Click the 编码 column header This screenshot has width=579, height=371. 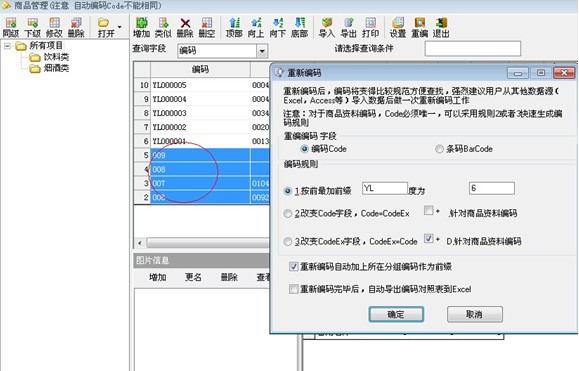(x=200, y=69)
